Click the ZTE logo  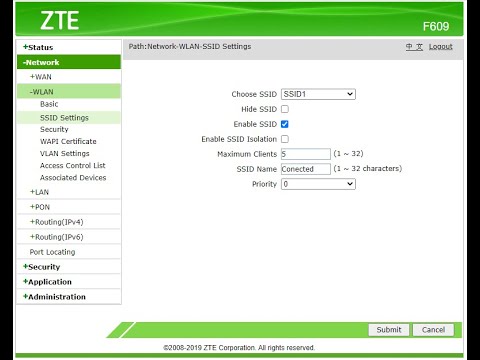coord(60,20)
